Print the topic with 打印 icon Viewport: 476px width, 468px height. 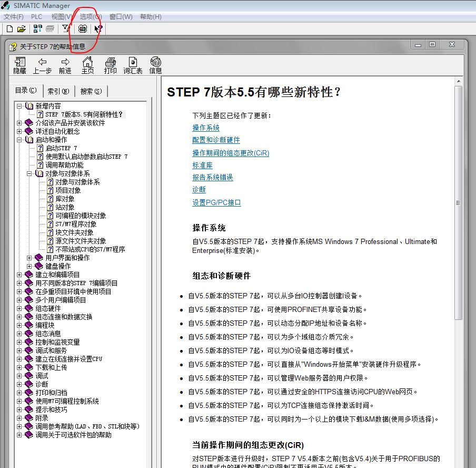click(x=110, y=65)
